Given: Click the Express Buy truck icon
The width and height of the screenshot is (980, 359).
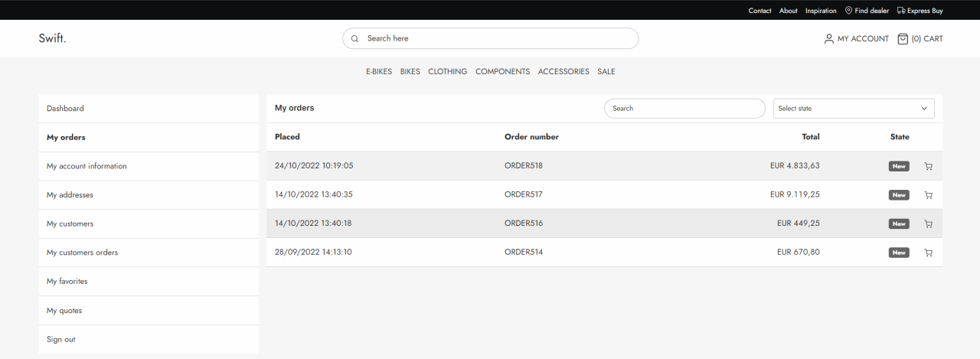Looking at the screenshot, I should pyautogui.click(x=900, y=11).
